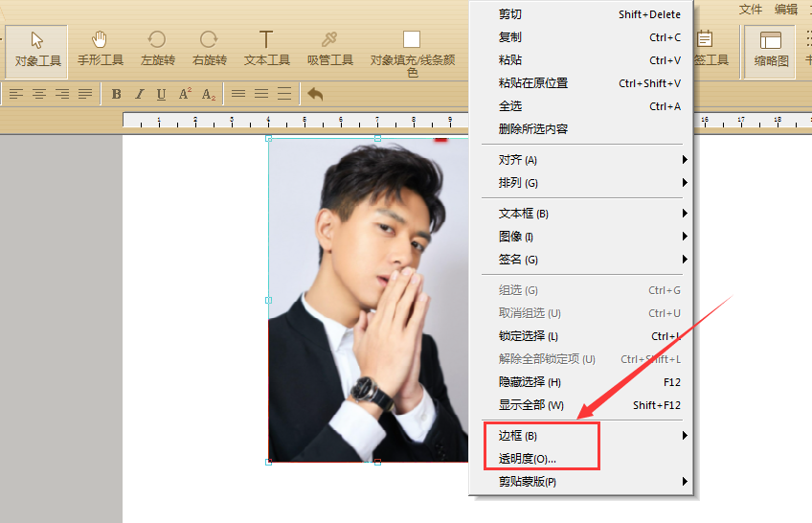The height and width of the screenshot is (523, 812).
Task: Expand the 文本框 (B) submenu
Action: pos(581,214)
